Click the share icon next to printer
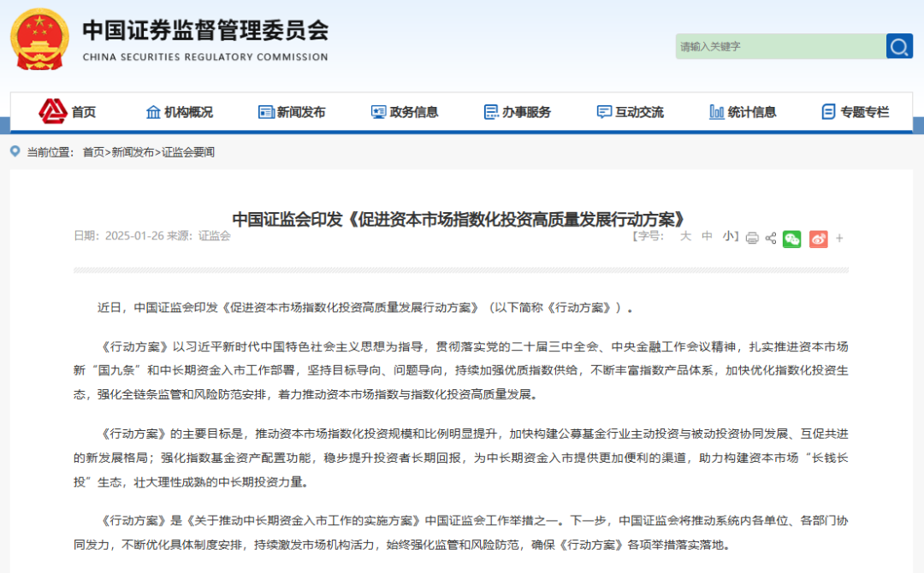This screenshot has width=924, height=573. click(x=770, y=238)
